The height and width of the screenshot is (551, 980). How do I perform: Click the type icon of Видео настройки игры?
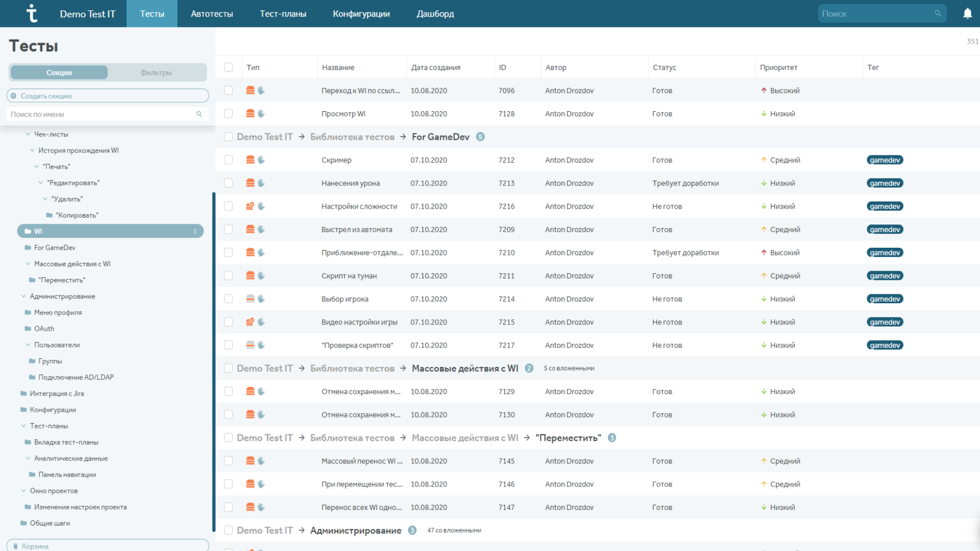coord(250,322)
